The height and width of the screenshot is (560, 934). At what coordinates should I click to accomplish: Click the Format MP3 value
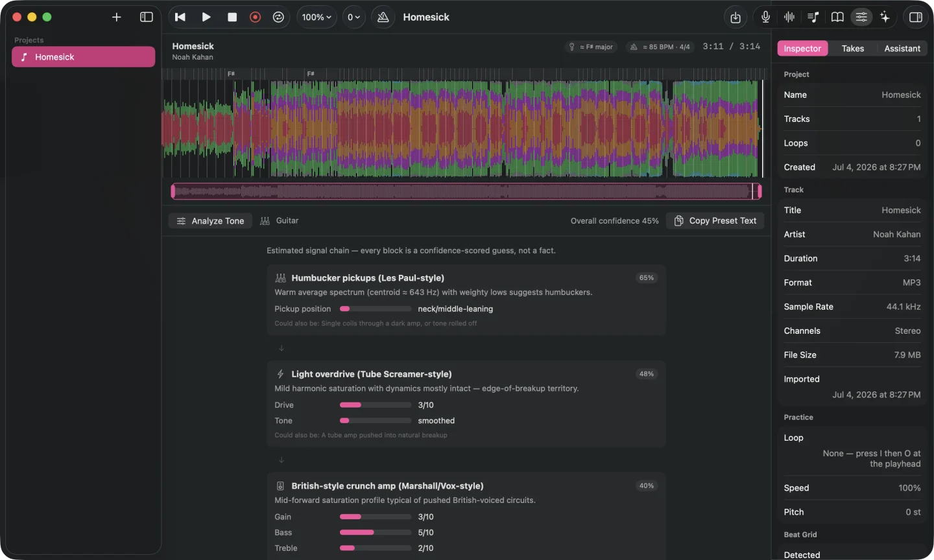tap(912, 283)
